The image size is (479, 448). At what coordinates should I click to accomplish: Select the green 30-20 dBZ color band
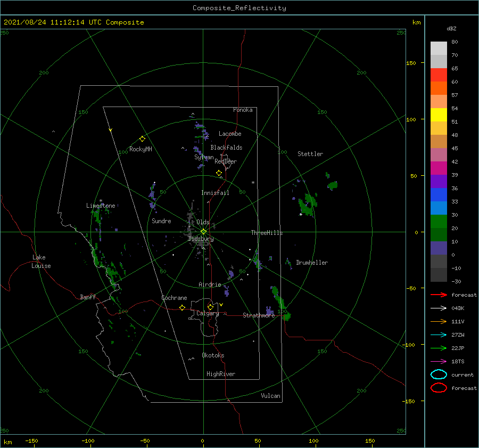(439, 222)
